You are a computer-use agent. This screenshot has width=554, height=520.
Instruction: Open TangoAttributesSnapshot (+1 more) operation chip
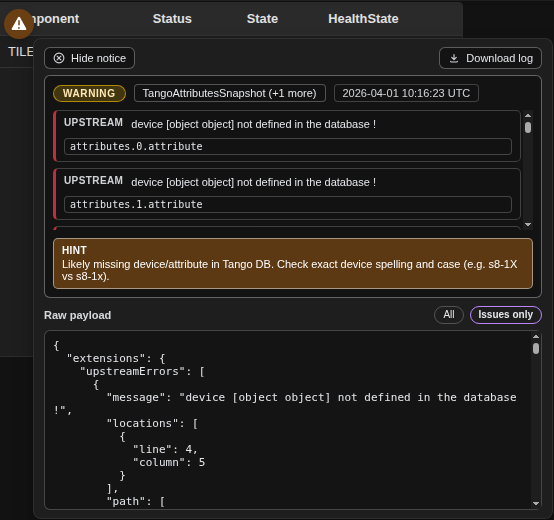[230, 93]
